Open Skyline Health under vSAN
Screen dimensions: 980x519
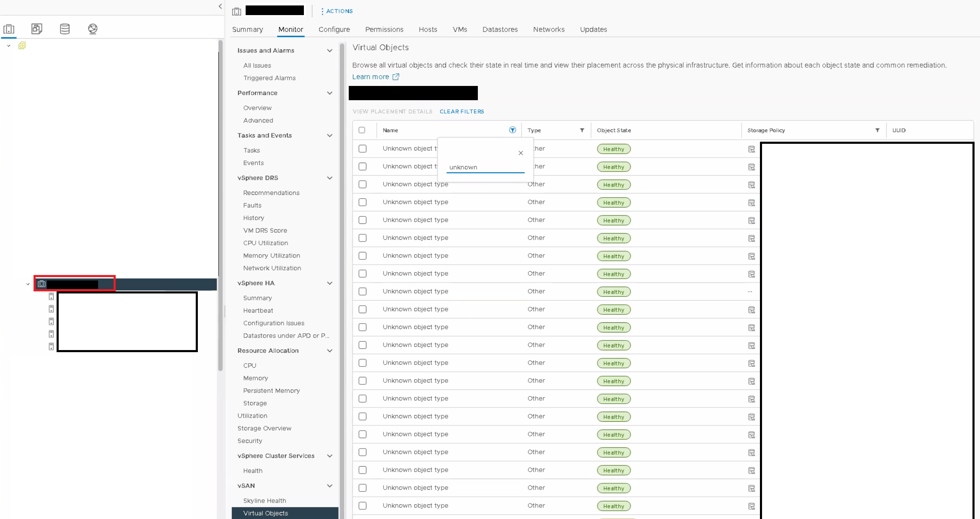(x=264, y=501)
